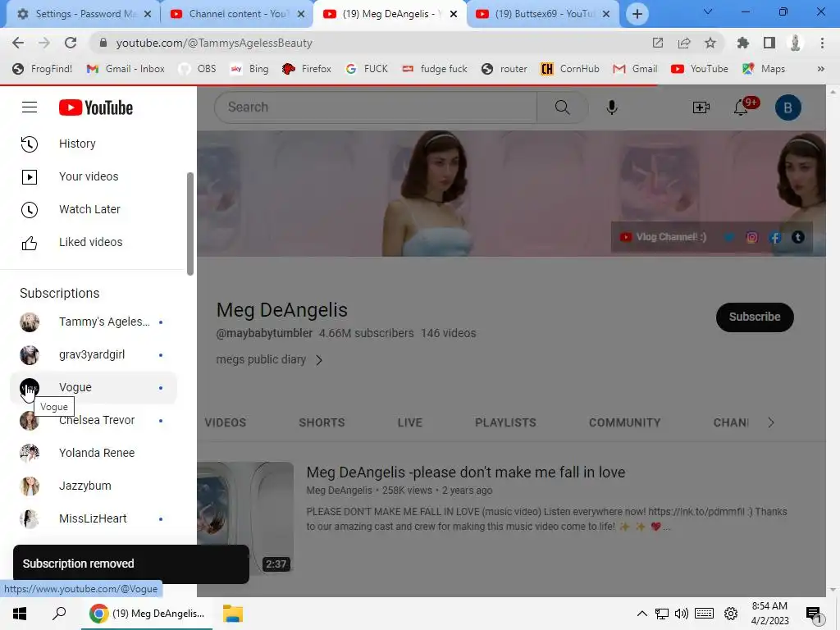
Task: Open the account avatar menu B
Action: click(x=787, y=107)
